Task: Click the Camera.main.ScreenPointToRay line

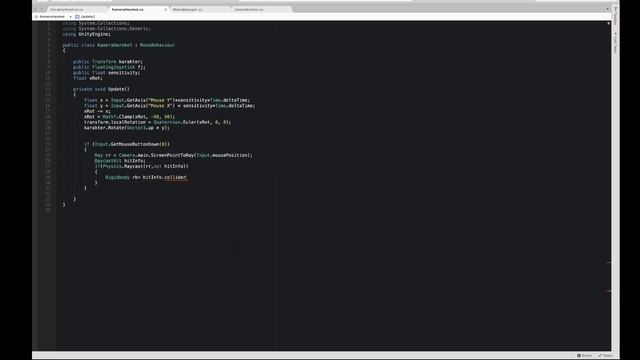Action: pos(174,155)
